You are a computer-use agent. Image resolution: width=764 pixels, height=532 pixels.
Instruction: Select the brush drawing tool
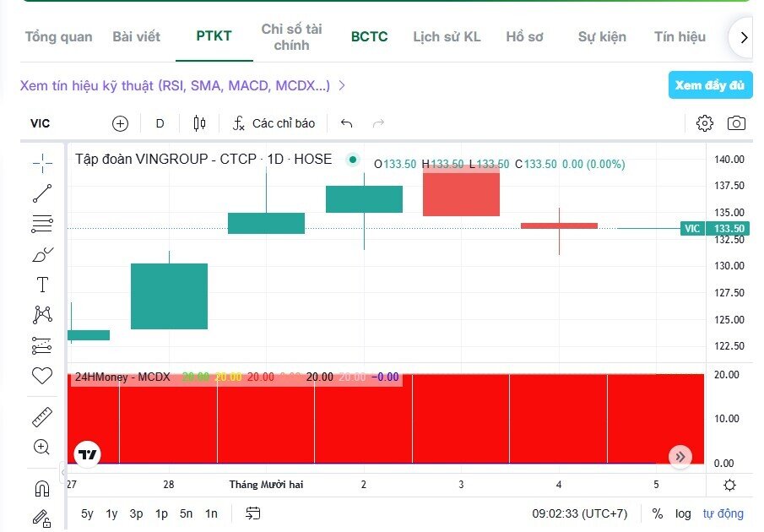(42, 254)
